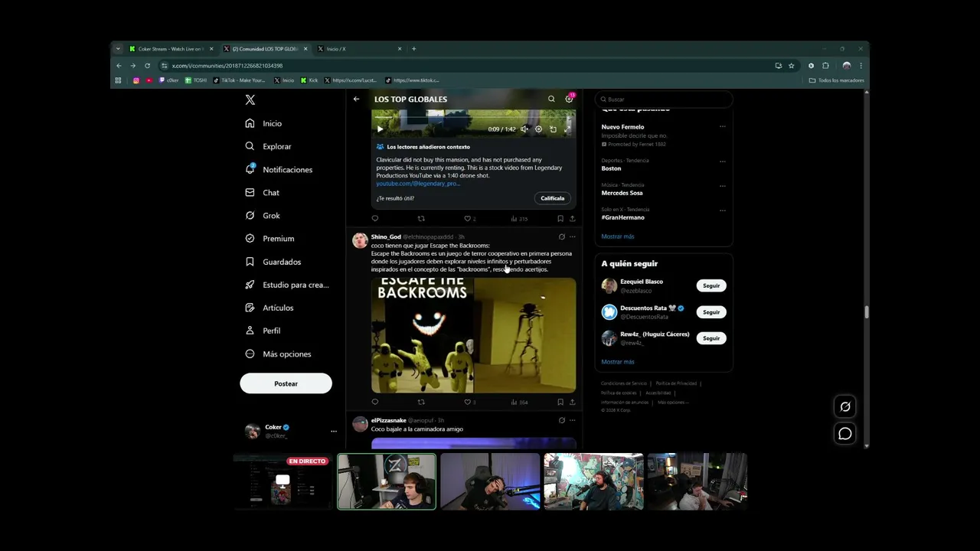Reply to the mansion video post
This screenshot has width=980, height=551.
click(x=375, y=219)
